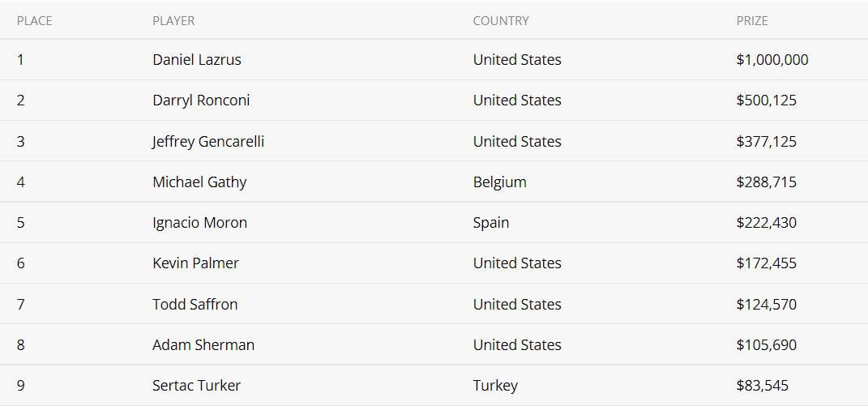The height and width of the screenshot is (406, 868).
Task: Click the $222,430 prize value
Action: click(766, 223)
